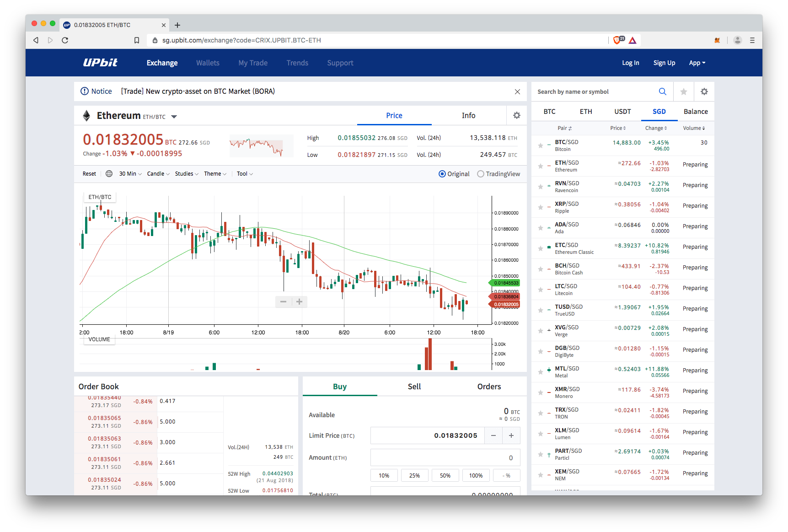The width and height of the screenshot is (788, 532).
Task: Decrease limit price with minus stepper
Action: pos(493,435)
